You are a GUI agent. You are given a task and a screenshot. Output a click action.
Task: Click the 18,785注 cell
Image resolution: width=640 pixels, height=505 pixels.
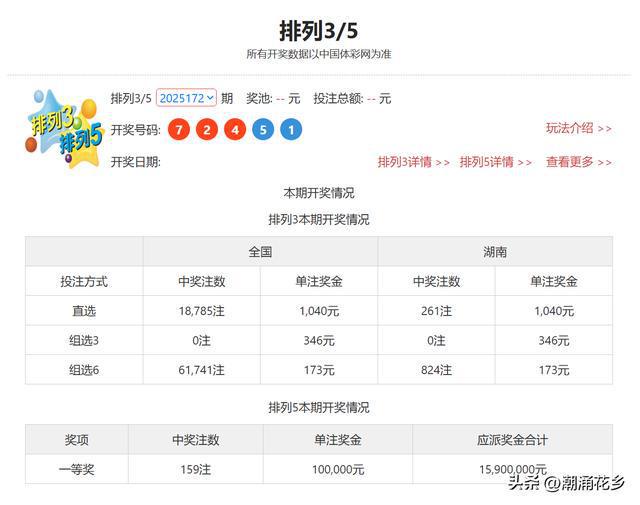(x=202, y=311)
